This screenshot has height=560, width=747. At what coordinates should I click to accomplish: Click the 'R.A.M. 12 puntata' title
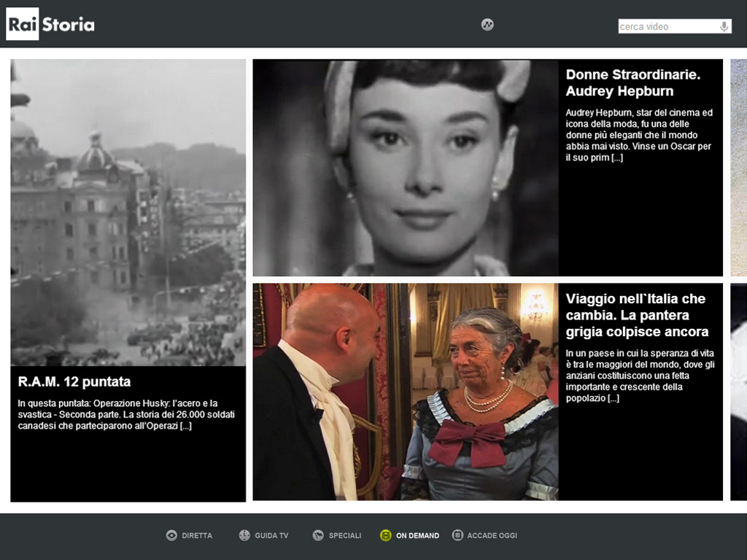pyautogui.click(x=74, y=382)
